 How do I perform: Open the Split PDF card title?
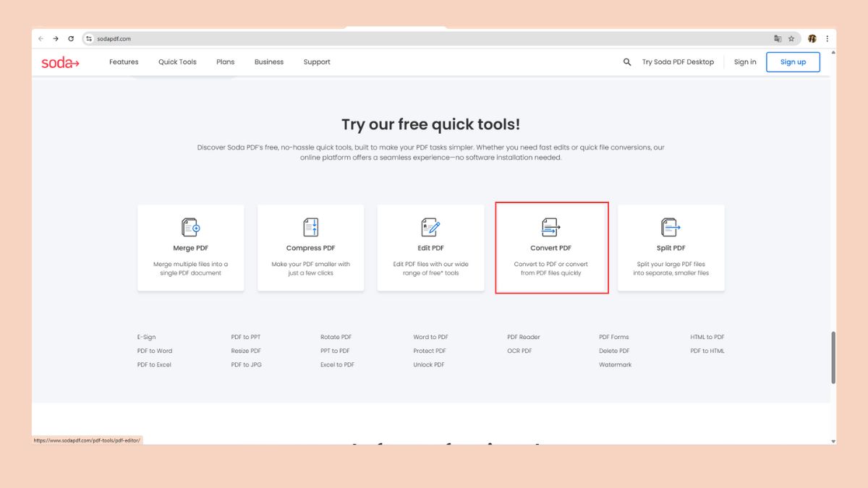[671, 248]
